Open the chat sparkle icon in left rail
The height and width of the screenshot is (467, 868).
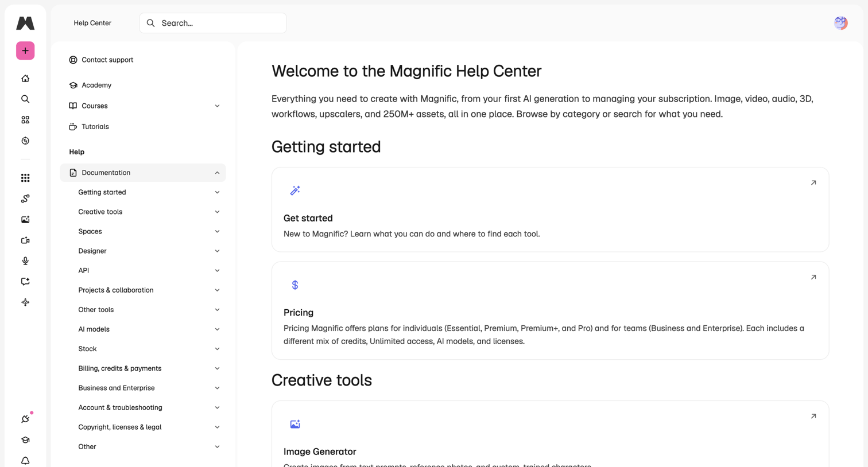(x=25, y=282)
